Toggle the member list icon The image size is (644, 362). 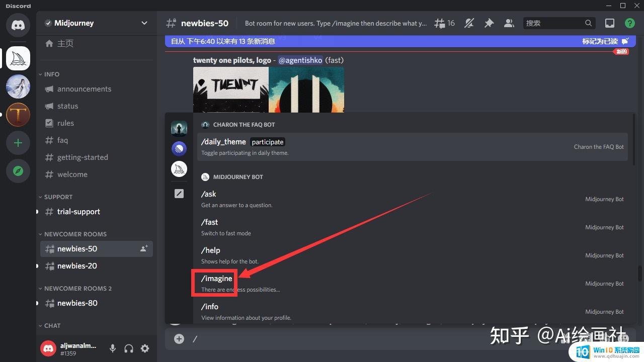(x=509, y=23)
